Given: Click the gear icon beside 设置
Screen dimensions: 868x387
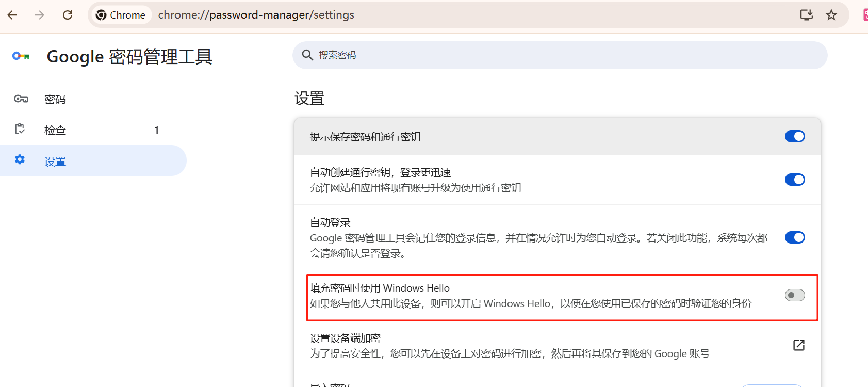Looking at the screenshot, I should tap(20, 159).
